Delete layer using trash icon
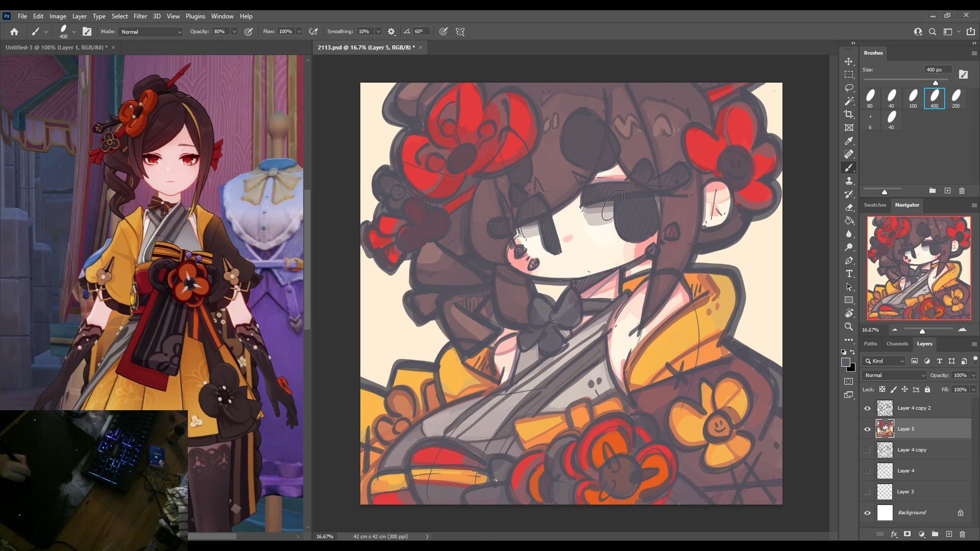The height and width of the screenshot is (551, 980). (962, 534)
